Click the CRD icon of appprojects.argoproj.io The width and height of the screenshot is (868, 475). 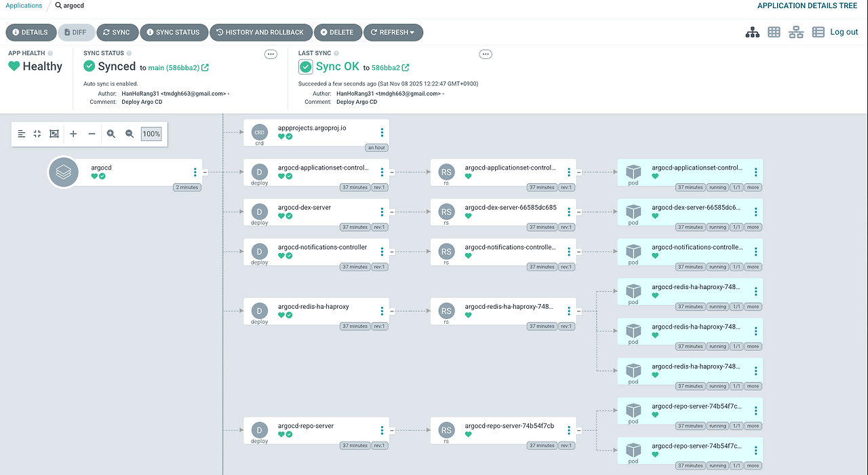tap(259, 132)
